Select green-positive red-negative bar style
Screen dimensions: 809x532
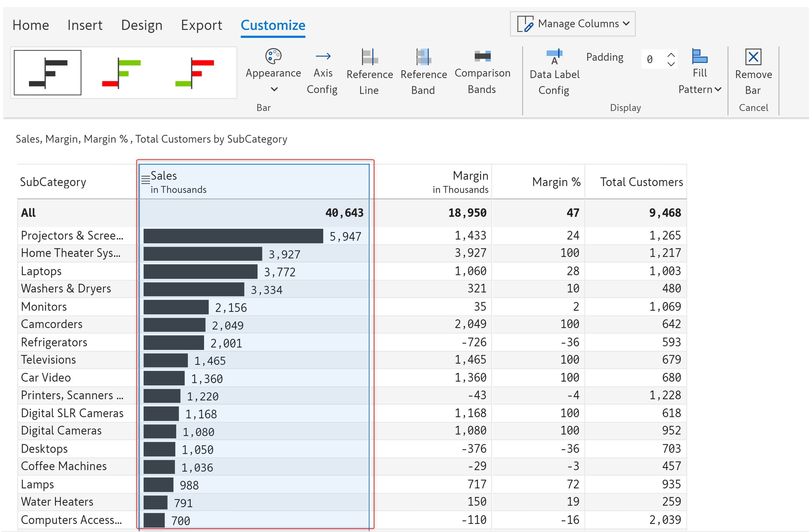(121, 73)
